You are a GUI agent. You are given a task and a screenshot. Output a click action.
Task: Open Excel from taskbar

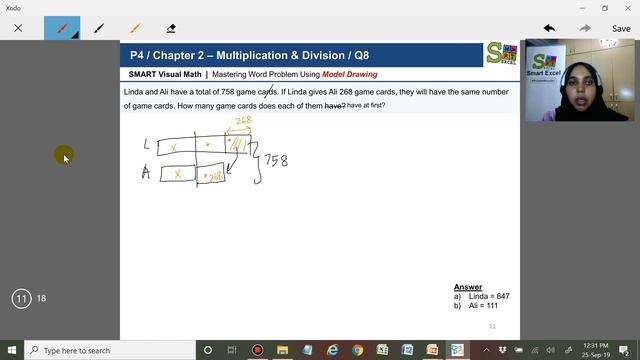coord(382,350)
